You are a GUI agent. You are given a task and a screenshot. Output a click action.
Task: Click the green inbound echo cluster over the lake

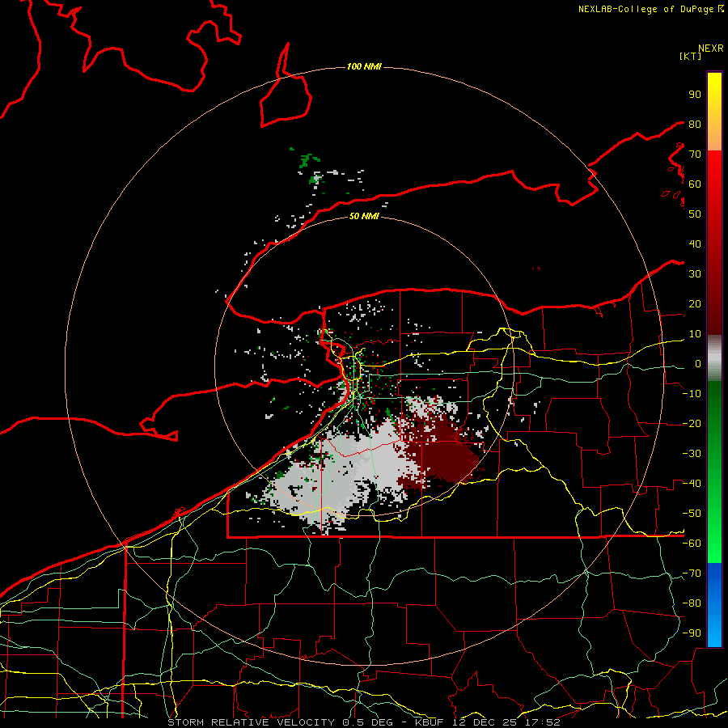point(308,161)
